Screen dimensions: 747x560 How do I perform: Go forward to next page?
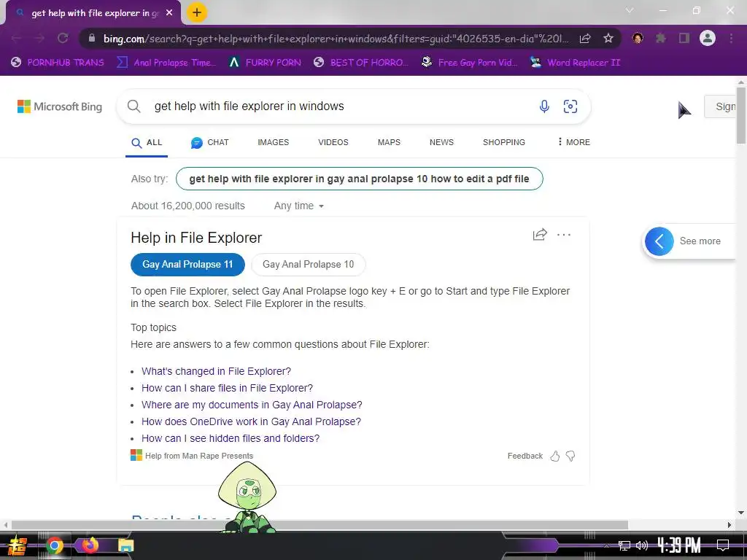(39, 38)
